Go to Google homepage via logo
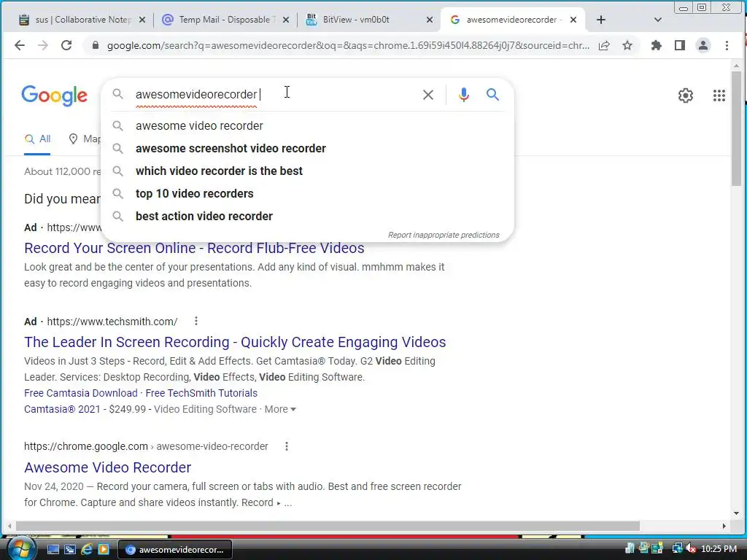747x560 pixels. 54,96
